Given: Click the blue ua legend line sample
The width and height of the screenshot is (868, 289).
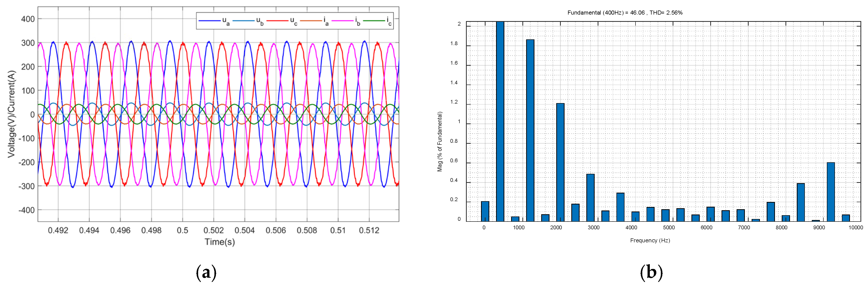Looking at the screenshot, I should coord(209,21).
